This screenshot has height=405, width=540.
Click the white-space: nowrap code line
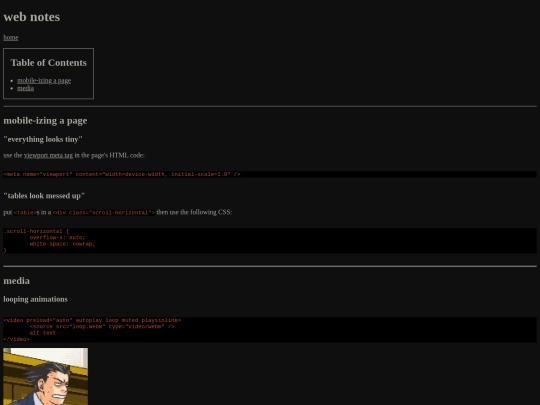pyautogui.click(x=62, y=244)
